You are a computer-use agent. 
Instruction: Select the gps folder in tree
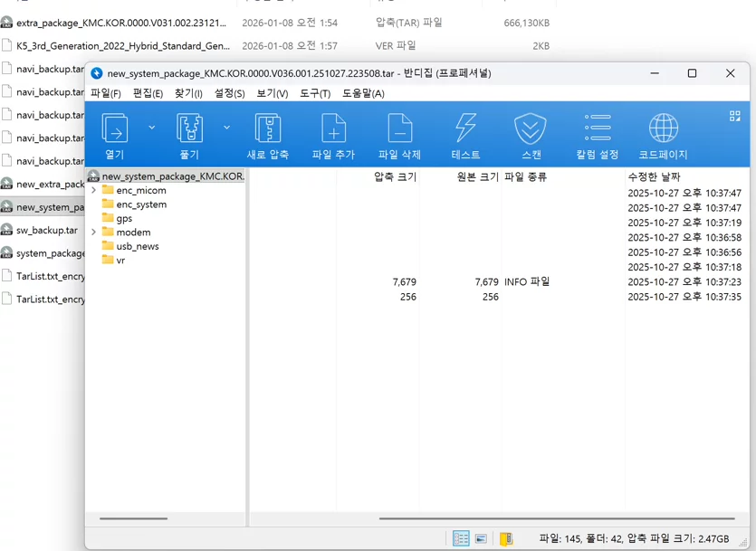pyautogui.click(x=124, y=218)
